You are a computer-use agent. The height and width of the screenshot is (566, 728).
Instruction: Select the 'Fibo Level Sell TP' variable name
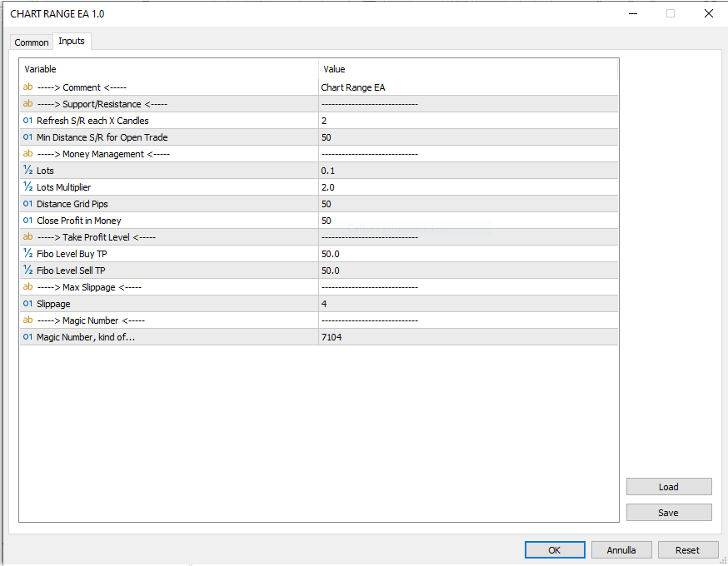coord(71,271)
